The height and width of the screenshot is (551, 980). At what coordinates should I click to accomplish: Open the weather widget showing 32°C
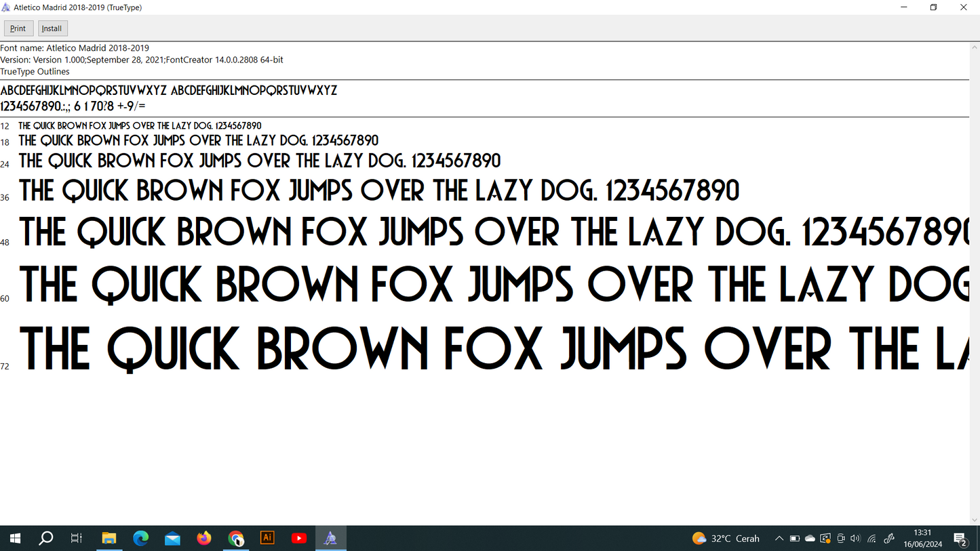point(726,539)
